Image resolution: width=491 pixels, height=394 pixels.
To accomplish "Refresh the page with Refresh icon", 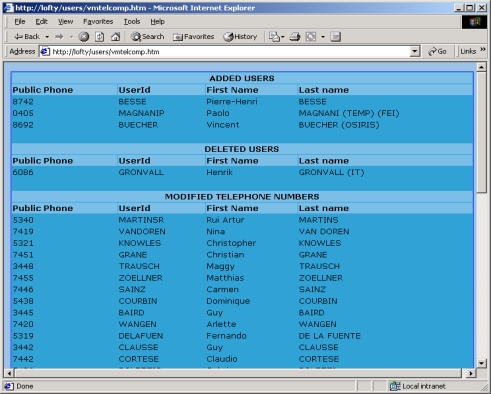I will pos(100,37).
